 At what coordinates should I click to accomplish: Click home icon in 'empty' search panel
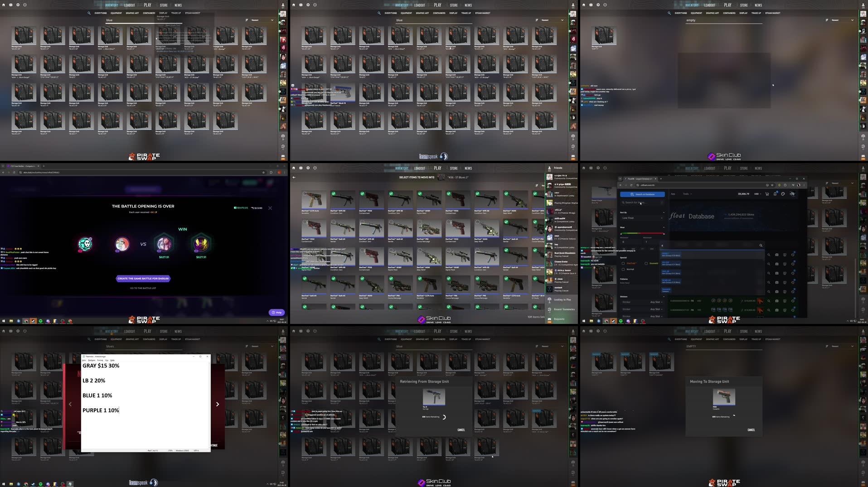click(x=583, y=5)
